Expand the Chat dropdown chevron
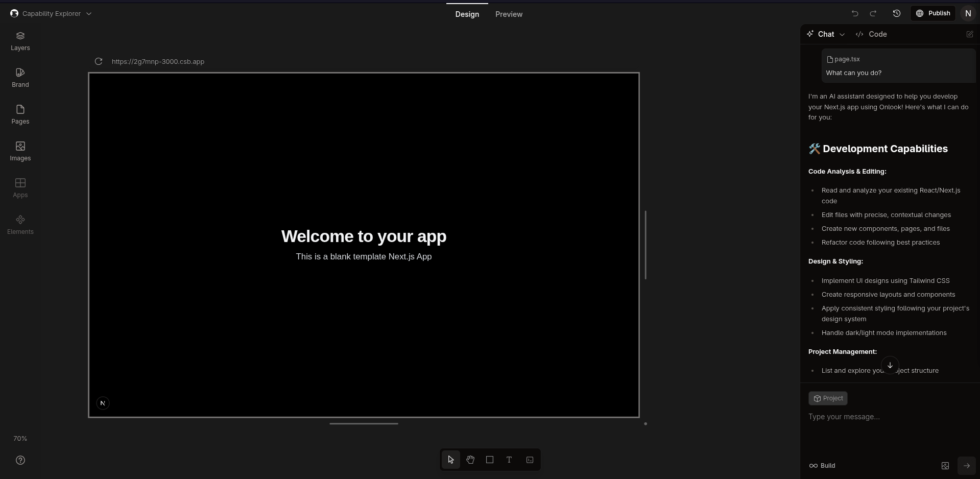This screenshot has width=980, height=479. (x=842, y=34)
